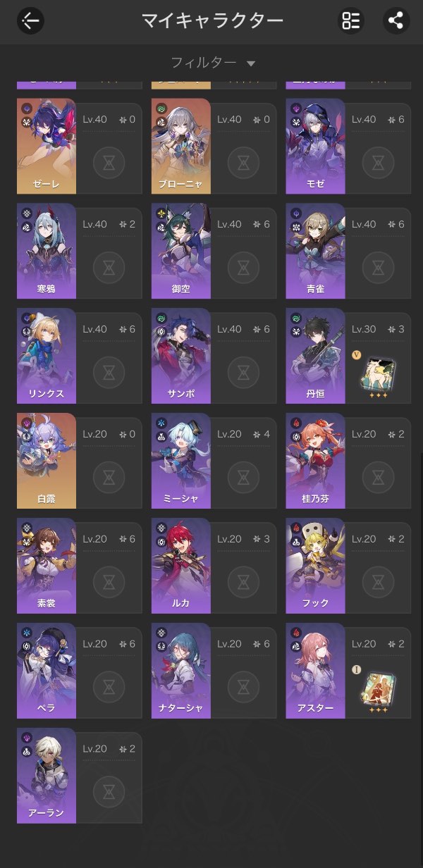Click the マイキャラクター page title

(x=212, y=20)
